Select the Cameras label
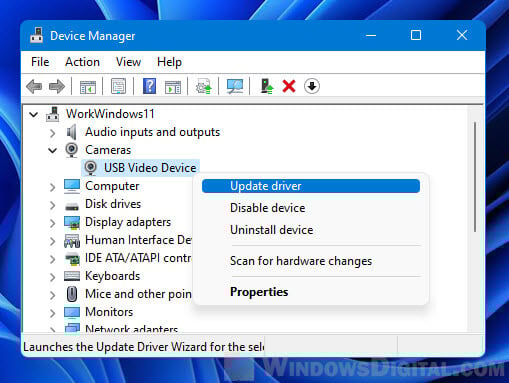The image size is (509, 383). pos(108,150)
